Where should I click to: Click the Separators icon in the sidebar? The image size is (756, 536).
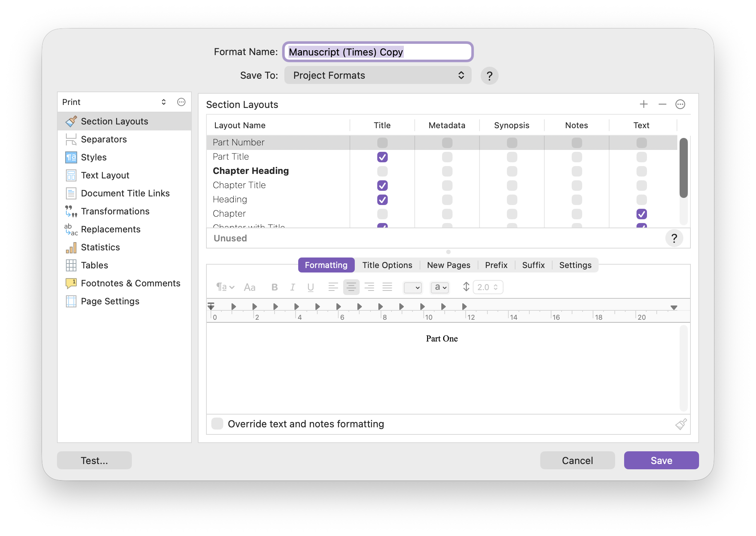pyautogui.click(x=71, y=139)
